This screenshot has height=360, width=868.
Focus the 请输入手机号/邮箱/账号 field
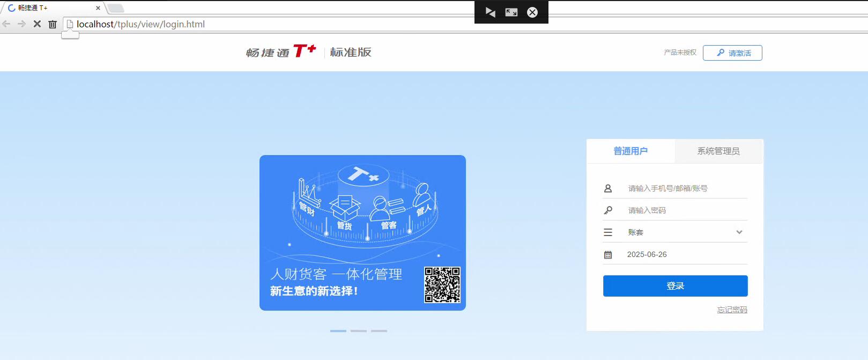(x=687, y=188)
